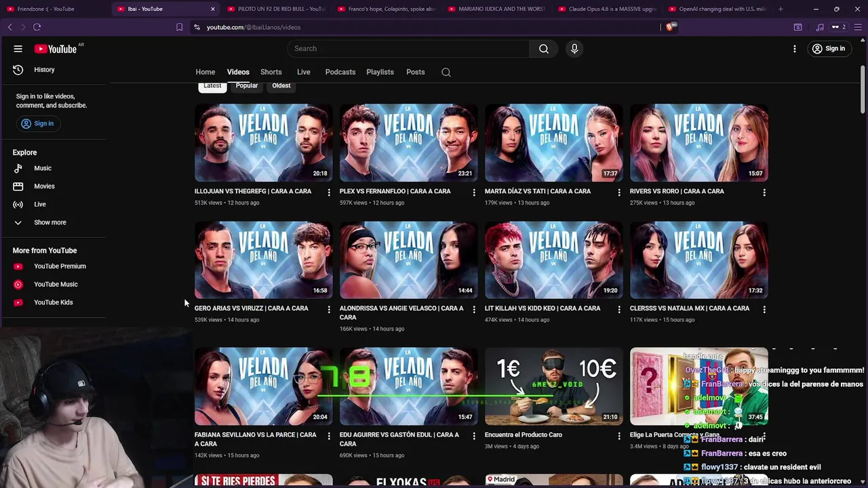Open the Shorts channel tab
Viewport: 868px width, 488px height.
[x=271, y=73]
